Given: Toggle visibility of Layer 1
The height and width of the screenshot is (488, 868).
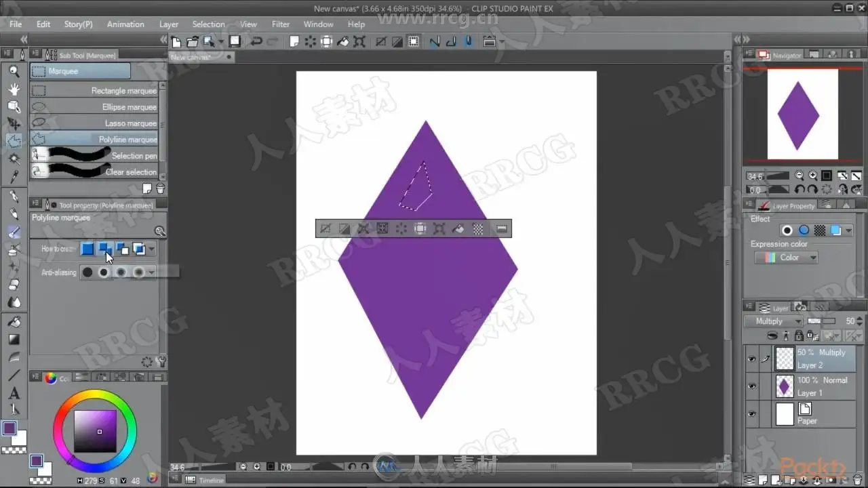Looking at the screenshot, I should (x=751, y=386).
